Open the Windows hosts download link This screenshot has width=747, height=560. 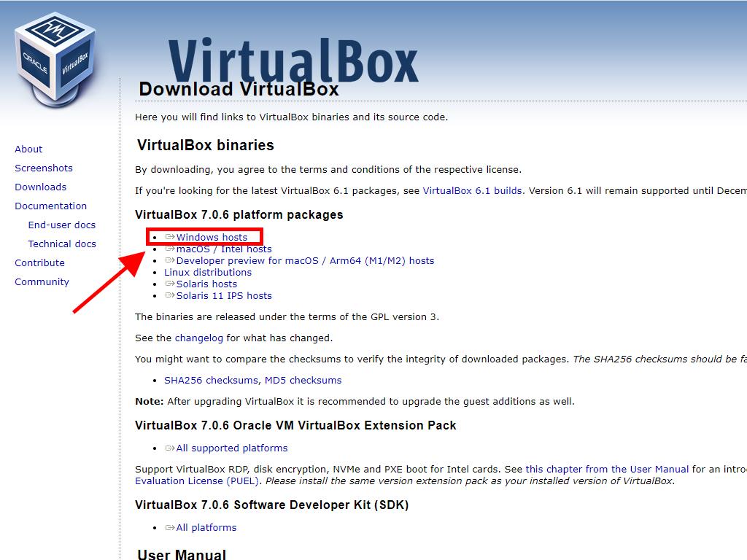[x=212, y=237]
